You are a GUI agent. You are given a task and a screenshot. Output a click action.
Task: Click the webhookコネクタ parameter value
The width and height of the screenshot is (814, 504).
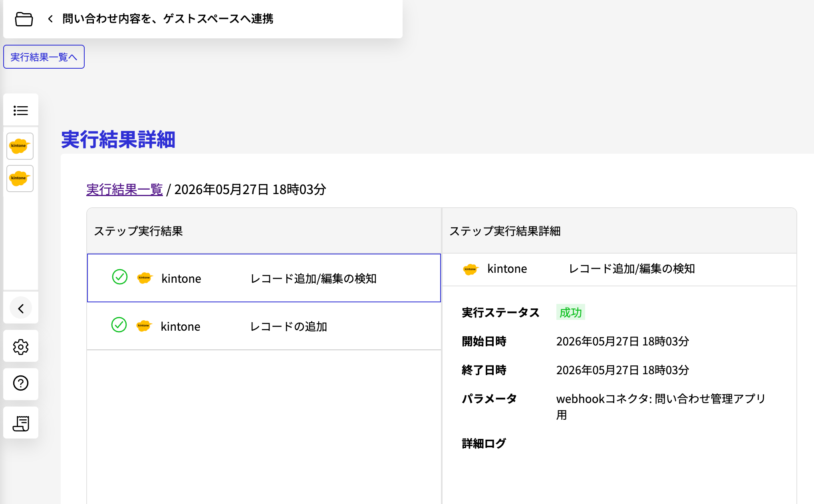(x=661, y=407)
